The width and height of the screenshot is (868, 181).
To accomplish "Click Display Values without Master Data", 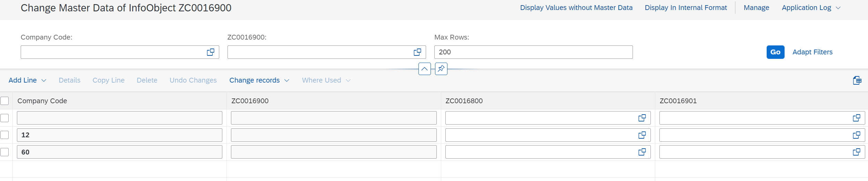I will (x=576, y=8).
